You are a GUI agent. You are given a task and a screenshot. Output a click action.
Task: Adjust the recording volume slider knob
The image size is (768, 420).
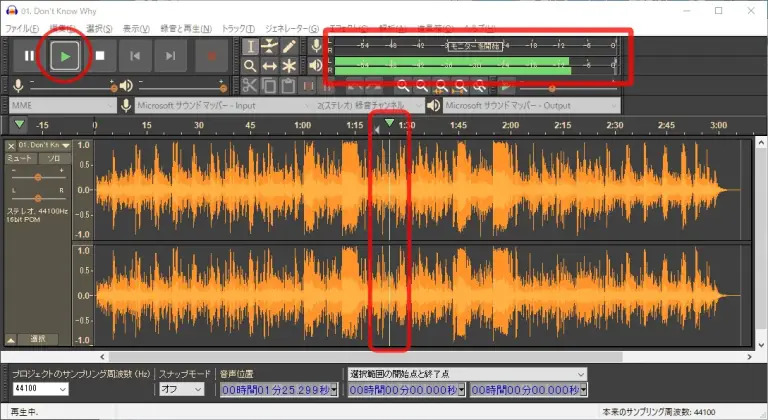(x=114, y=88)
